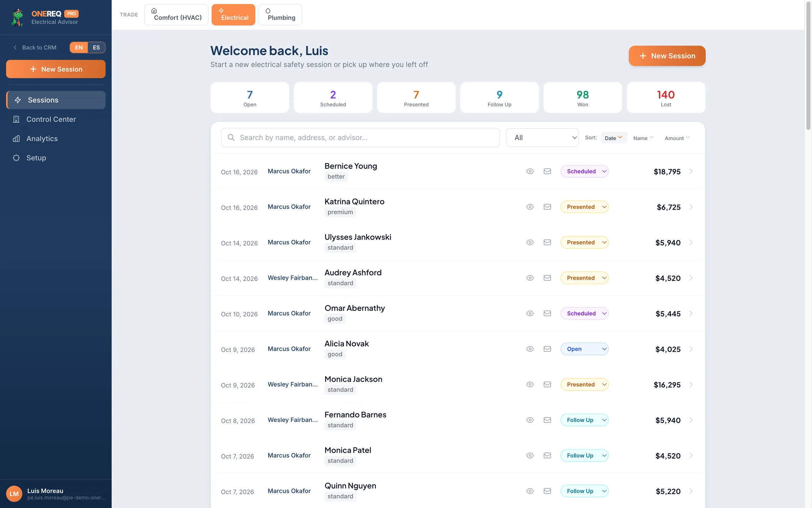Open Control Center in sidebar
812x508 pixels.
pyautogui.click(x=56, y=119)
